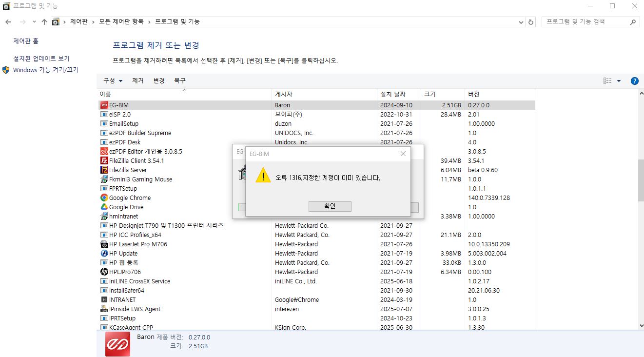Click 복구 in the toolbar
The width and height of the screenshot is (644, 357).
coord(180,81)
